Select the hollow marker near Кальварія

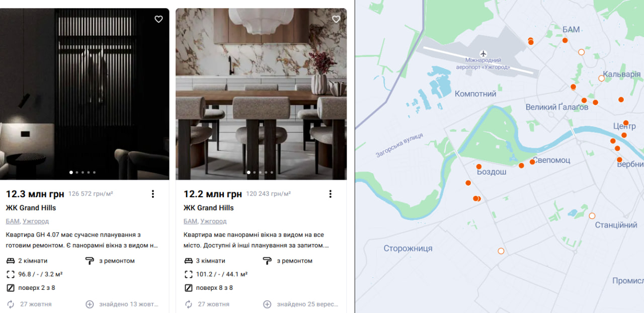[x=601, y=78]
